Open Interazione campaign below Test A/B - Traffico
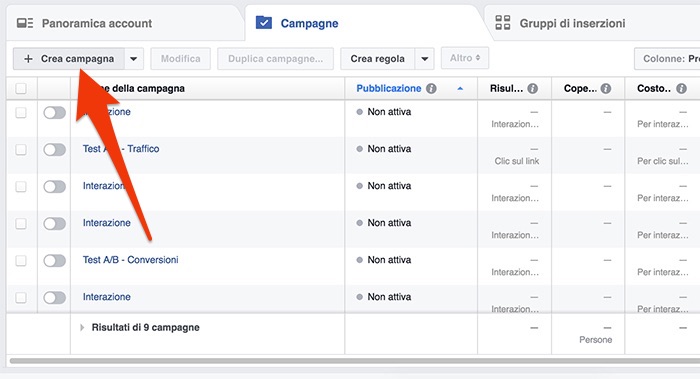Screen dimensions: 700x379 [107, 186]
